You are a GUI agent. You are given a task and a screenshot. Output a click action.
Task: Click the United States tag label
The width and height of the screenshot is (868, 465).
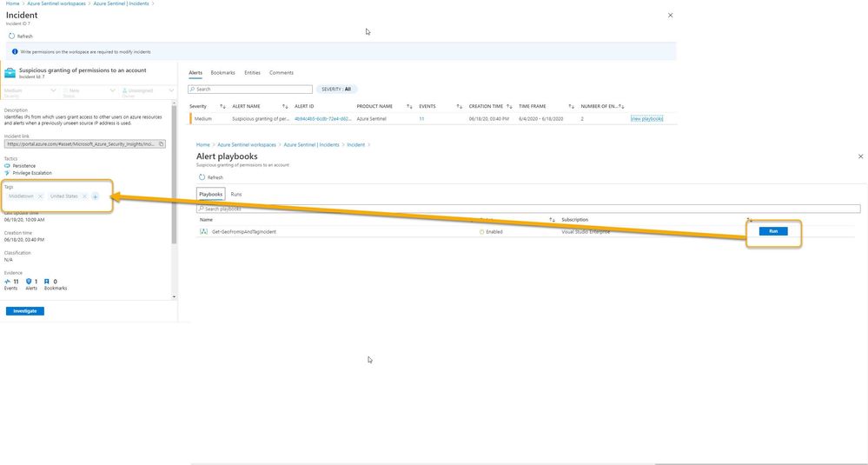pyautogui.click(x=63, y=196)
